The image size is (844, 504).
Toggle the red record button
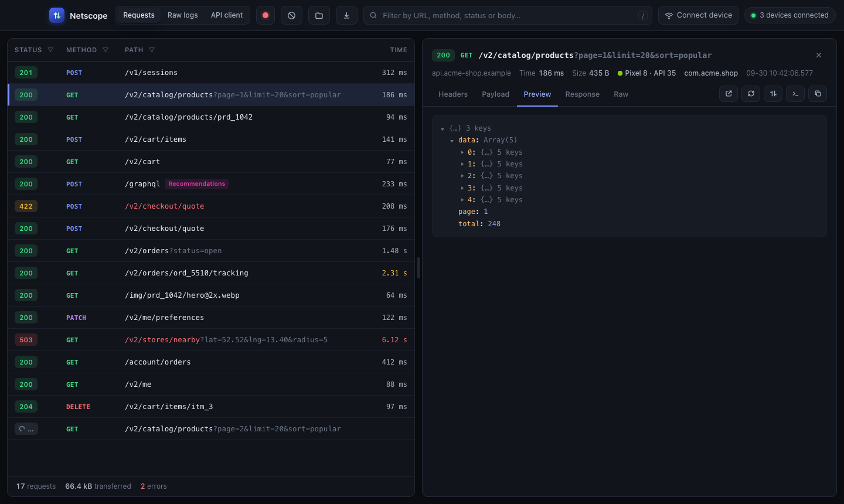coord(266,15)
